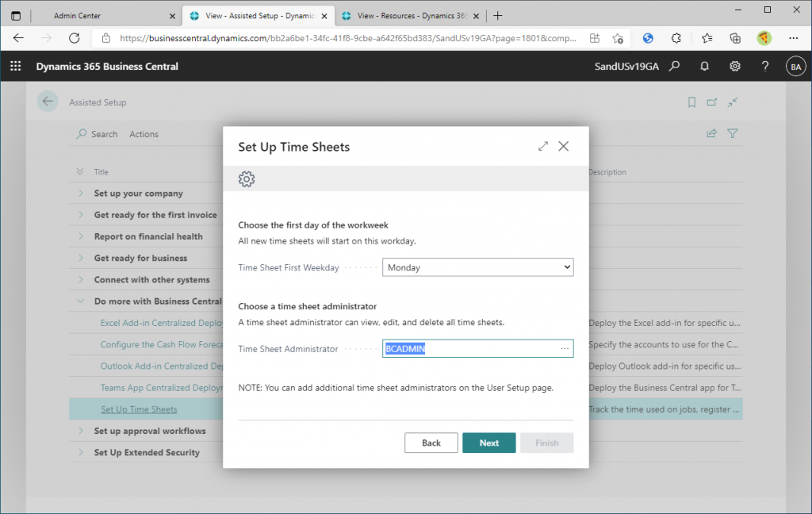Open Time Sheet First Weekday dropdown
812x514 pixels.
(478, 267)
